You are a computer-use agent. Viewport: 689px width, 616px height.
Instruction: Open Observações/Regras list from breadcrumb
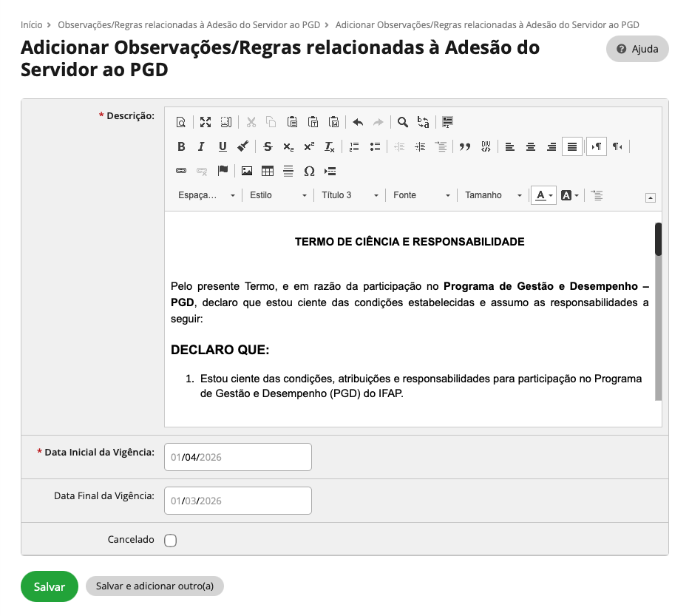tap(189, 24)
